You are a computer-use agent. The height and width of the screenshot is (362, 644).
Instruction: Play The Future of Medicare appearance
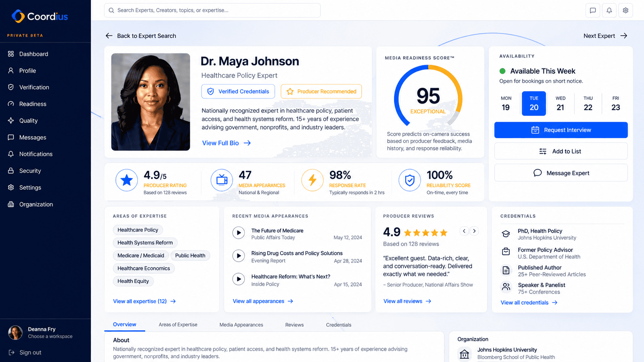pyautogui.click(x=238, y=233)
